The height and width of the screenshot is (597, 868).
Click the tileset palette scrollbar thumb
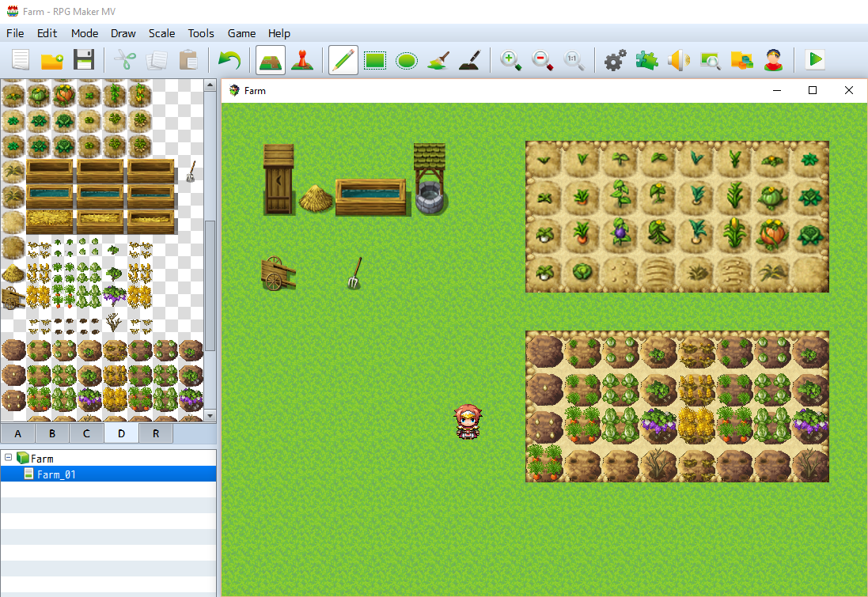(210, 285)
